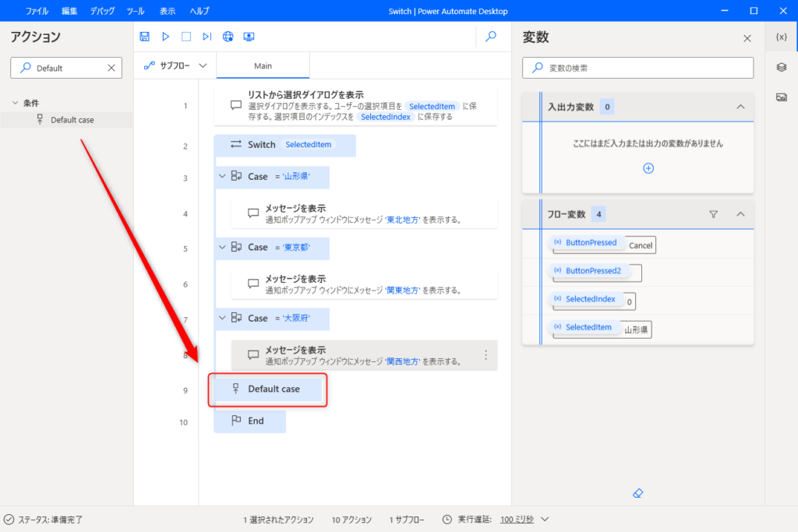
Task: Close the 変数 variables panel
Action: [747, 38]
